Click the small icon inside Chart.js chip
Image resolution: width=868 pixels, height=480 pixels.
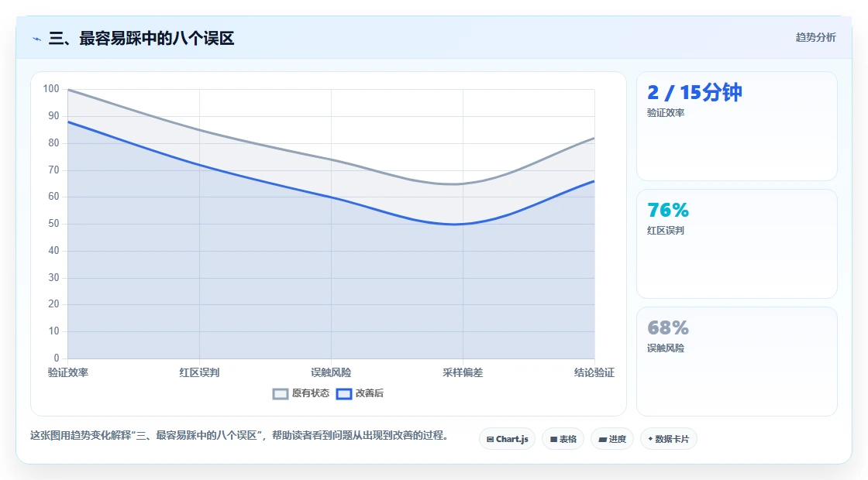pos(490,440)
